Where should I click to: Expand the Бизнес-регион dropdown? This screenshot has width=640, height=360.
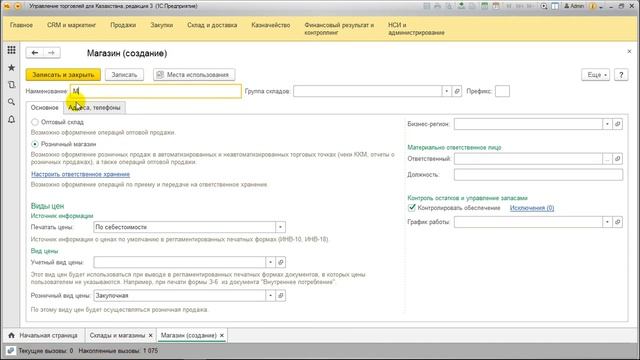click(x=607, y=124)
